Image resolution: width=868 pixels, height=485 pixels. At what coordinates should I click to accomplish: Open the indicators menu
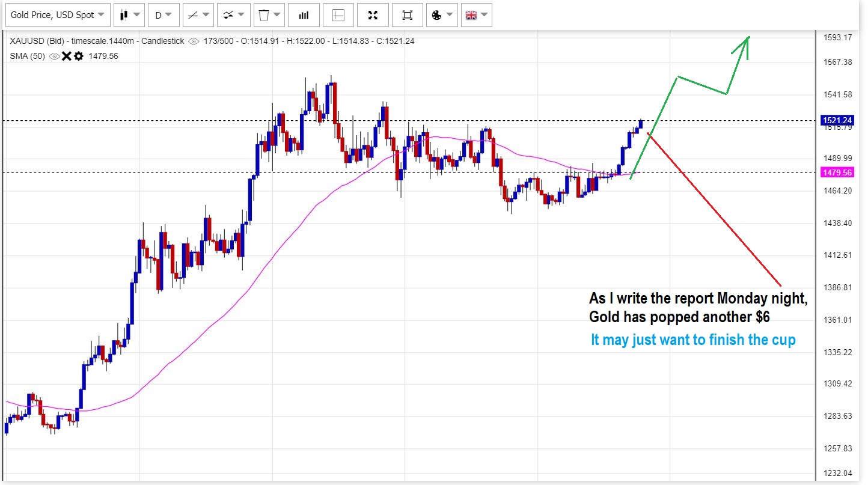233,15
